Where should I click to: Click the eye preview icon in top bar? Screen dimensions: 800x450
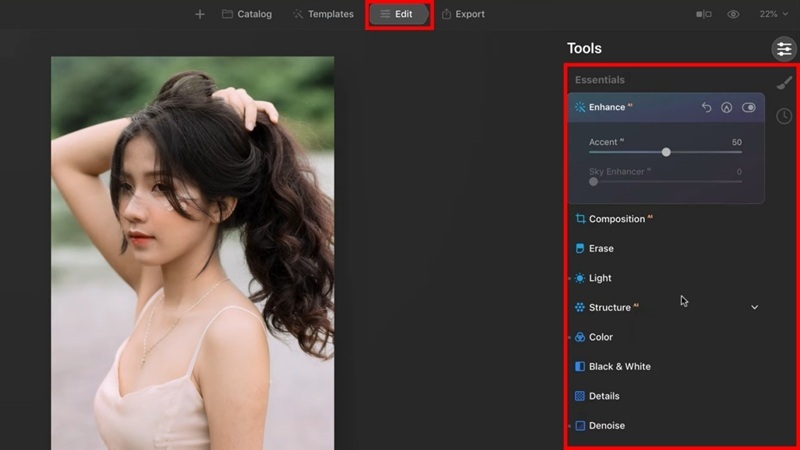tap(734, 14)
